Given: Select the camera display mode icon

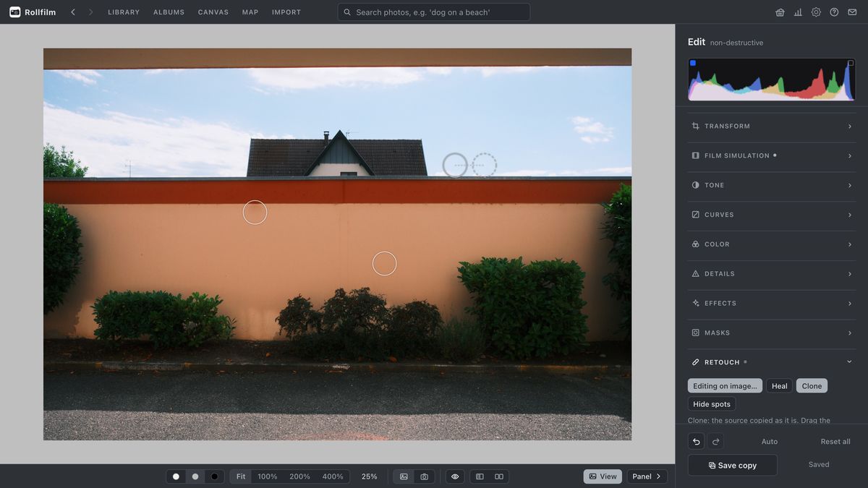Looking at the screenshot, I should [x=424, y=476].
